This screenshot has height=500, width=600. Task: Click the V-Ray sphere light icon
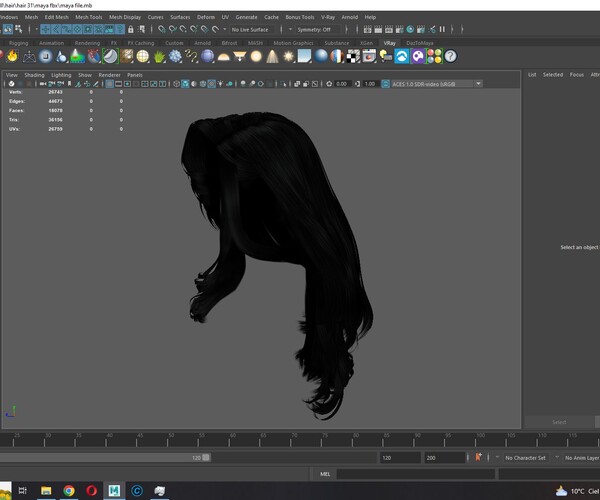pos(256,56)
